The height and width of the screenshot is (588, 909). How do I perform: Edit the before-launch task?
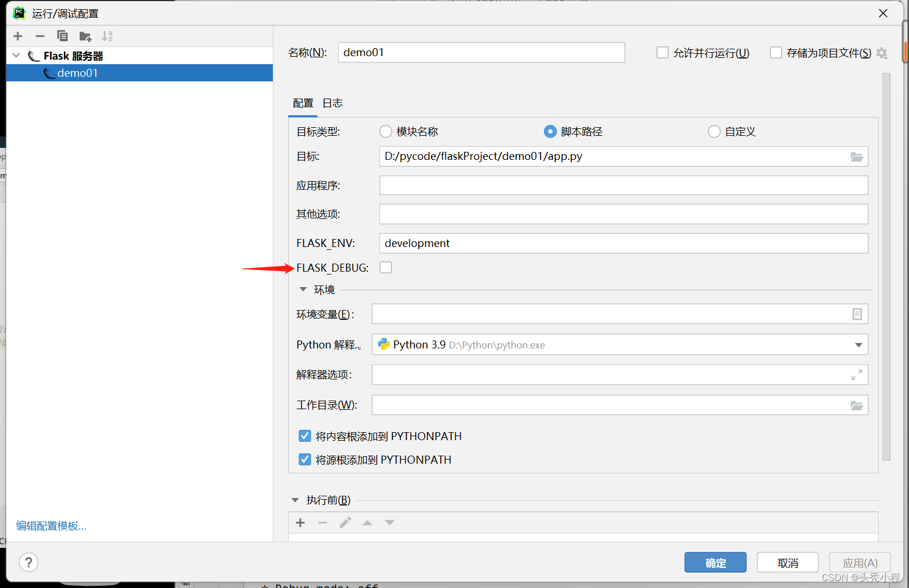(345, 523)
